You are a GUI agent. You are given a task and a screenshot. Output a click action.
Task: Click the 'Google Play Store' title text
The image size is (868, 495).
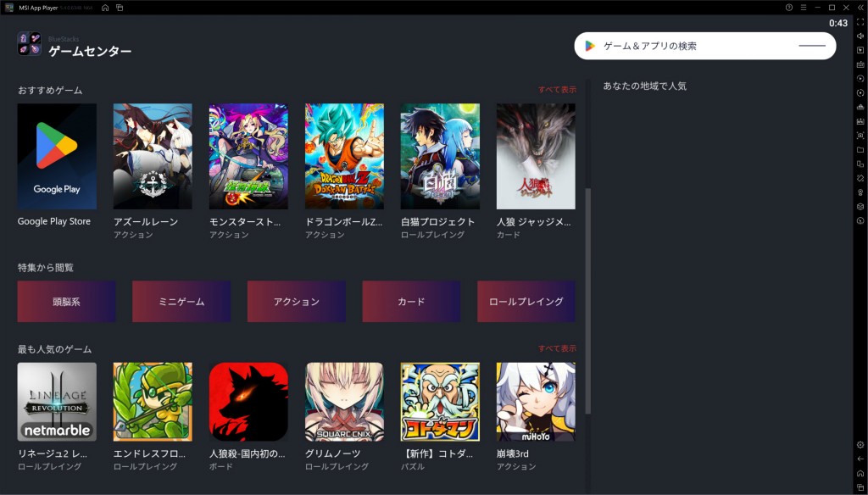coord(53,221)
